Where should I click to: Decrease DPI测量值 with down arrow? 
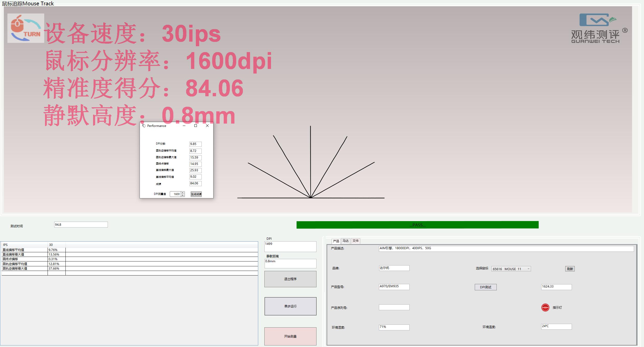pos(183,195)
